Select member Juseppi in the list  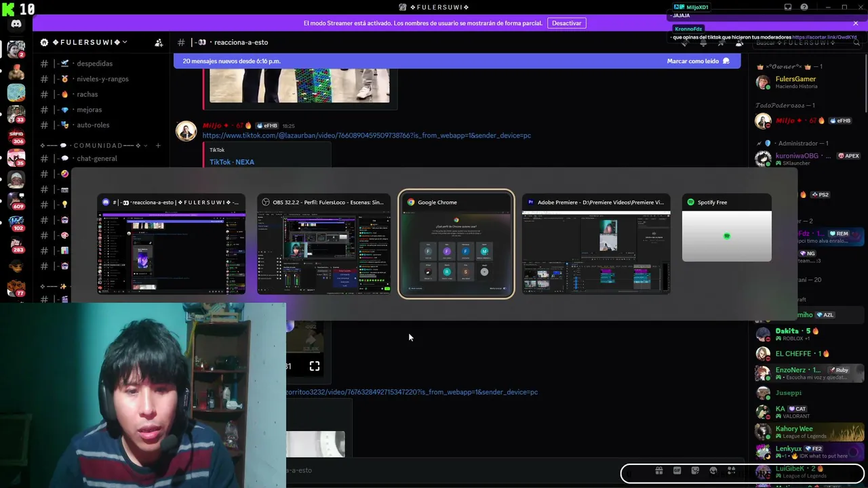click(x=810, y=393)
